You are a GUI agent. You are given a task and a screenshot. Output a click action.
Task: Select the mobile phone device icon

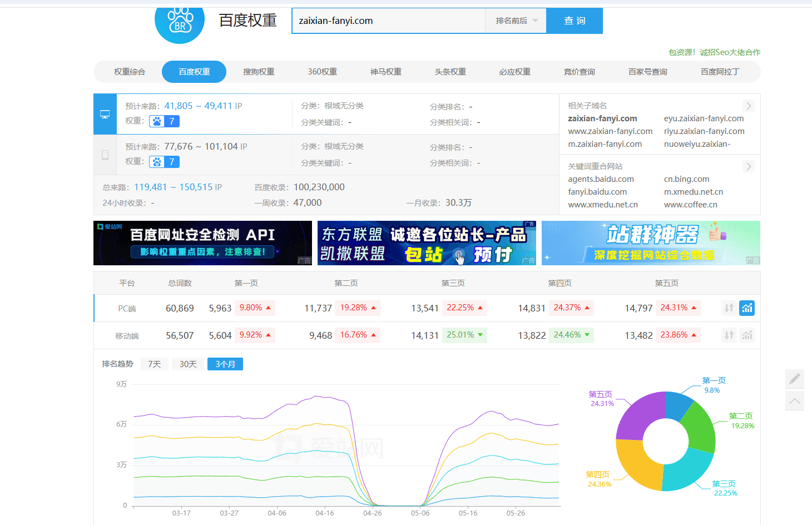pyautogui.click(x=105, y=155)
